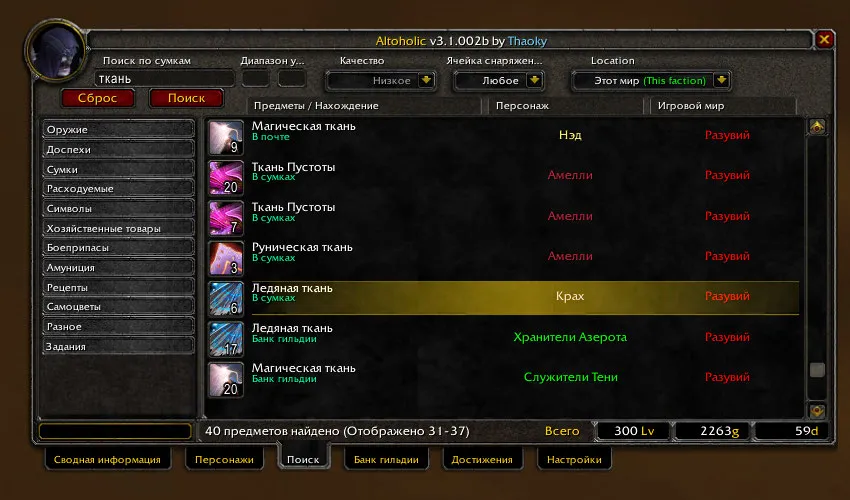The image size is (850, 500).
Task: Click the Поиск search button
Action: pyautogui.click(x=186, y=98)
